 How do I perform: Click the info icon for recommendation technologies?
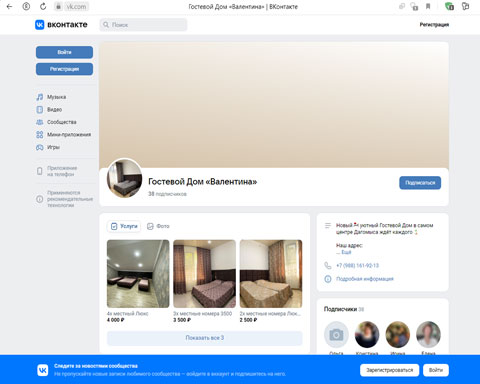(x=39, y=199)
